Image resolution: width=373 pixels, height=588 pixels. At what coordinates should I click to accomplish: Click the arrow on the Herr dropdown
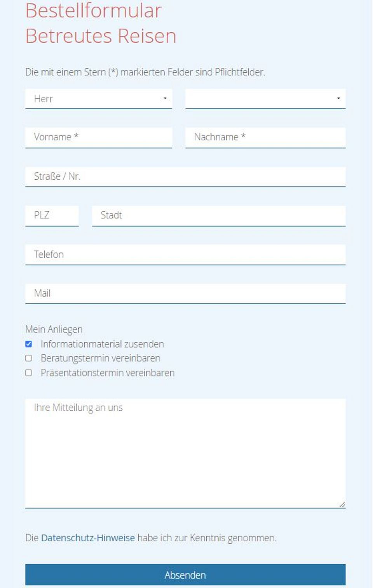[x=165, y=98]
